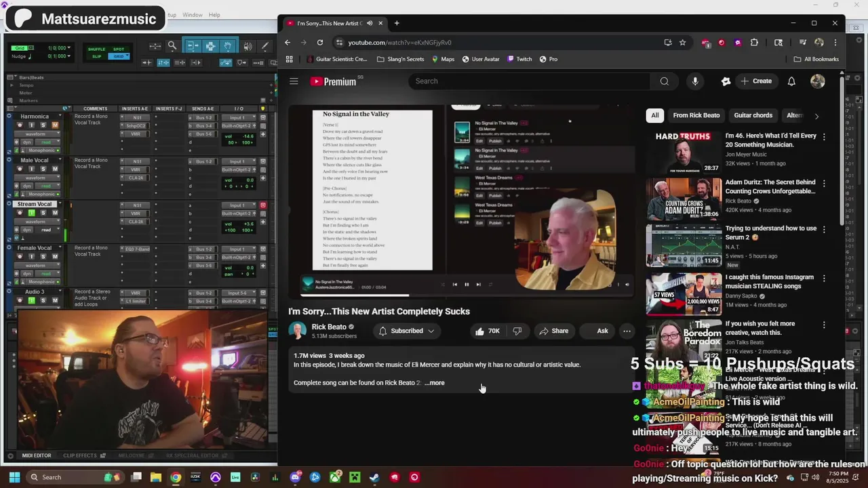The height and width of the screenshot is (488, 868).
Task: Select the Guitar chords filter chip
Action: click(753, 115)
